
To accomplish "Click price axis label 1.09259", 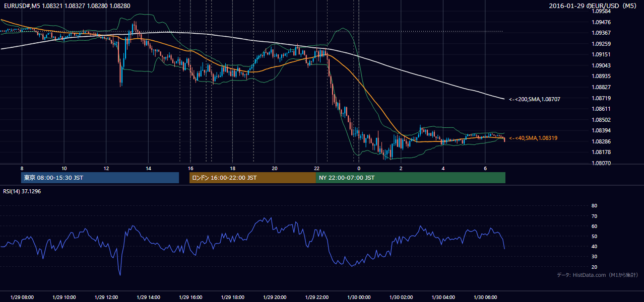I will click(601, 44).
